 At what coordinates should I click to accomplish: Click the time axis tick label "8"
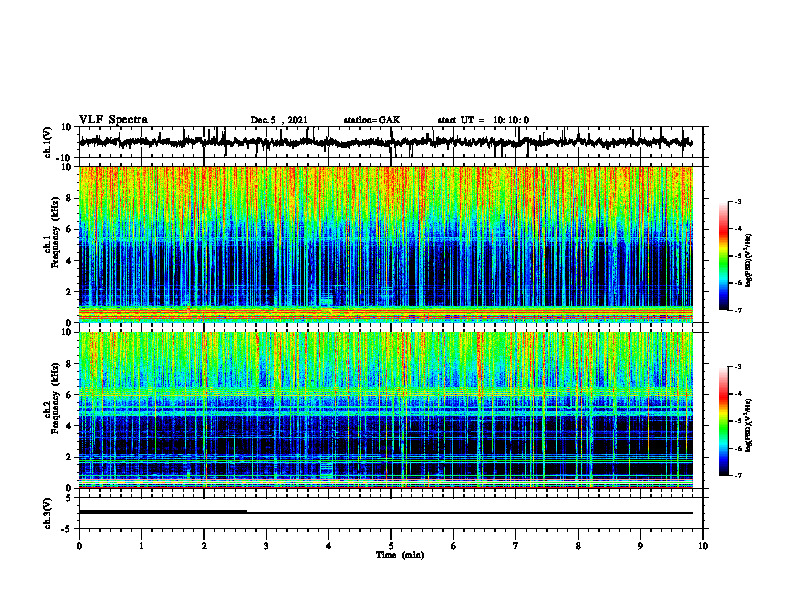click(x=578, y=546)
